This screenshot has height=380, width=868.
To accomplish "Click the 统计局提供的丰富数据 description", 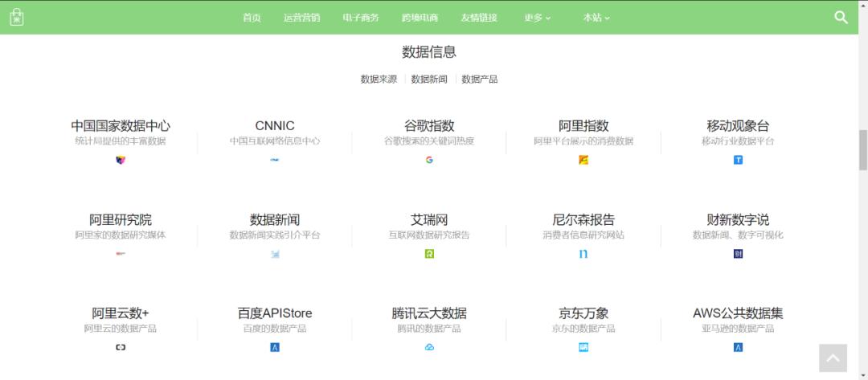I will (x=121, y=141).
